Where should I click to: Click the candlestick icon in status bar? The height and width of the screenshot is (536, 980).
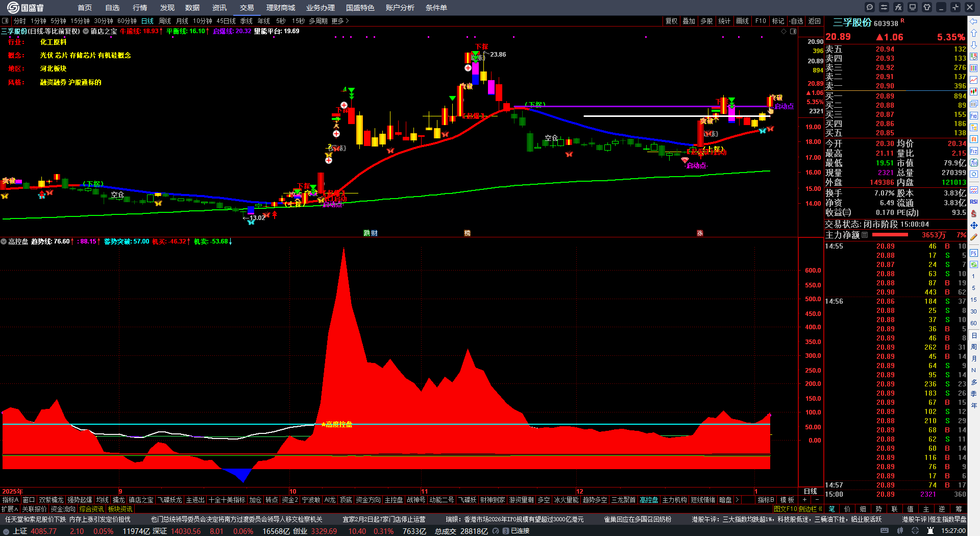(x=901, y=531)
